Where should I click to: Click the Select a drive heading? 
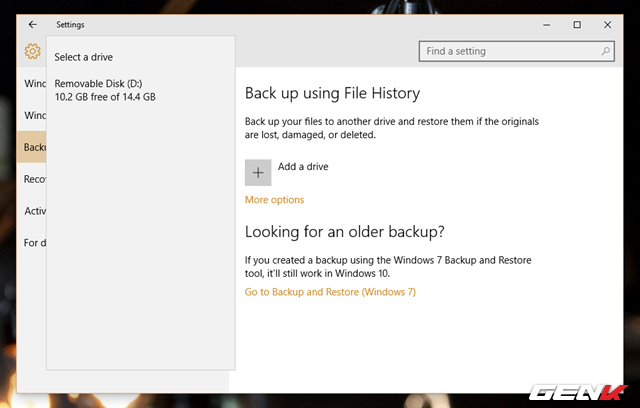click(x=84, y=57)
